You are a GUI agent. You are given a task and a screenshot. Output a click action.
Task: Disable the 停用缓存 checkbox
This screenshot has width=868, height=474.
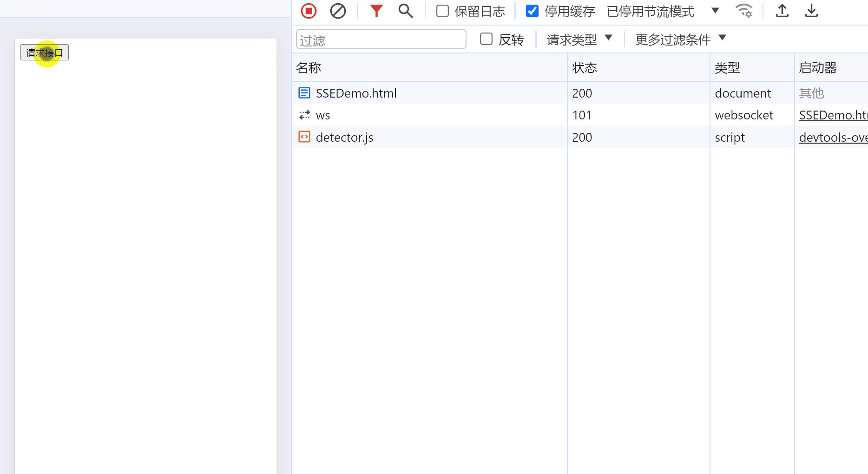(532, 11)
